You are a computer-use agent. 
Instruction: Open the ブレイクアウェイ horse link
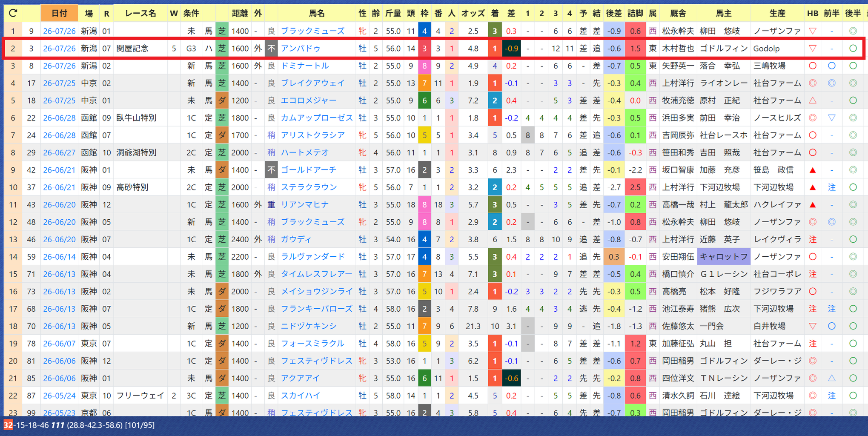(x=313, y=83)
